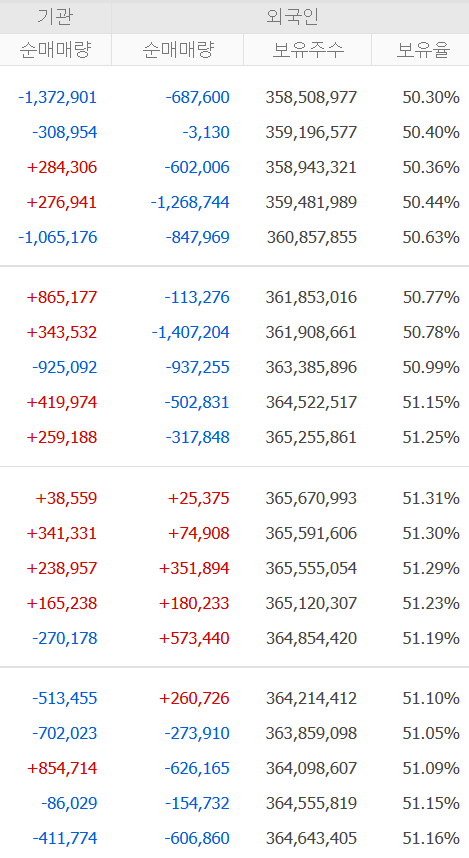Click the 51.25% holding ratio cell

(431, 437)
